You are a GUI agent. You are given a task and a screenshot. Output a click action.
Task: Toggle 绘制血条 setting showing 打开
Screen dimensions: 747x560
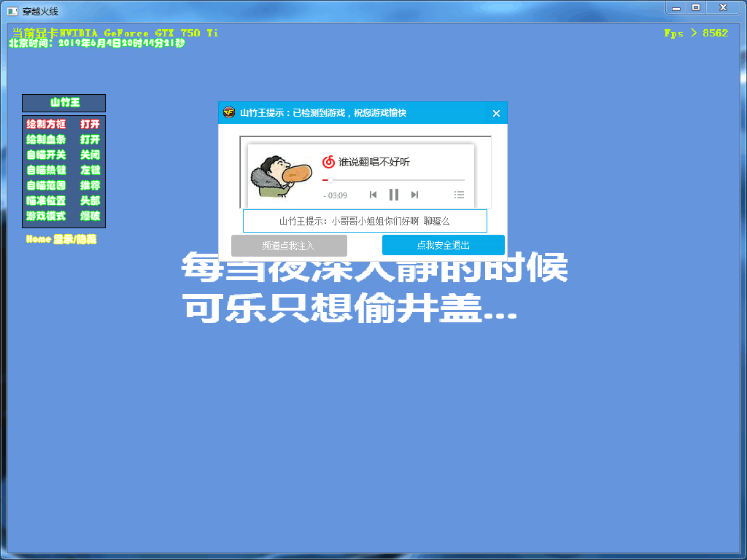pyautogui.click(x=90, y=139)
